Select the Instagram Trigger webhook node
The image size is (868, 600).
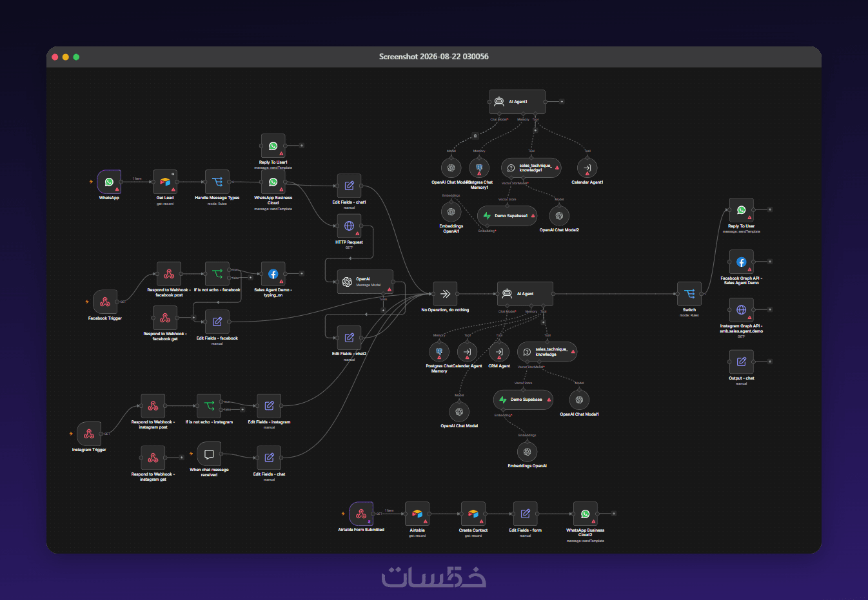click(x=89, y=434)
